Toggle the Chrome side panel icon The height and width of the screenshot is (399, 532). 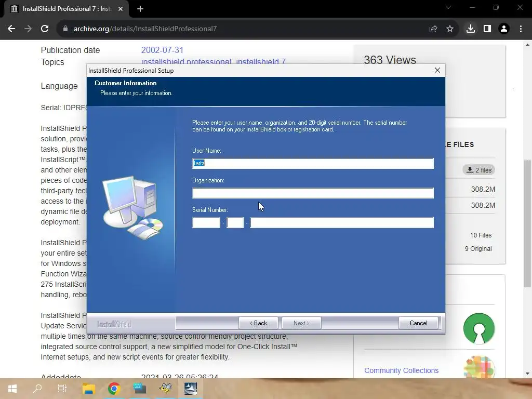pos(487,29)
